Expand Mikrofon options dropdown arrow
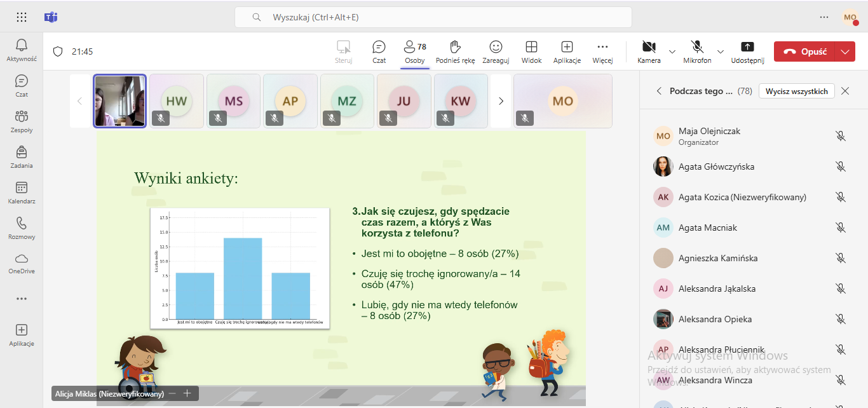 (721, 51)
